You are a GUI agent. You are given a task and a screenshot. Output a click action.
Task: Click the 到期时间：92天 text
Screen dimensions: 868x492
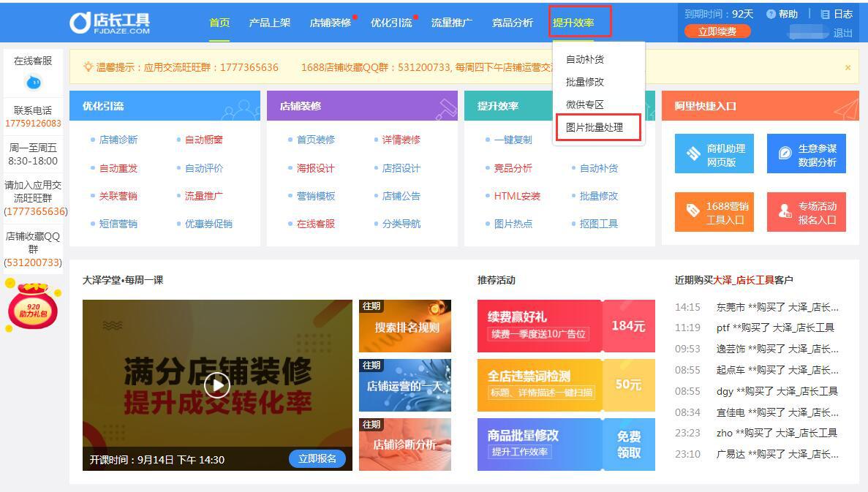[719, 14]
